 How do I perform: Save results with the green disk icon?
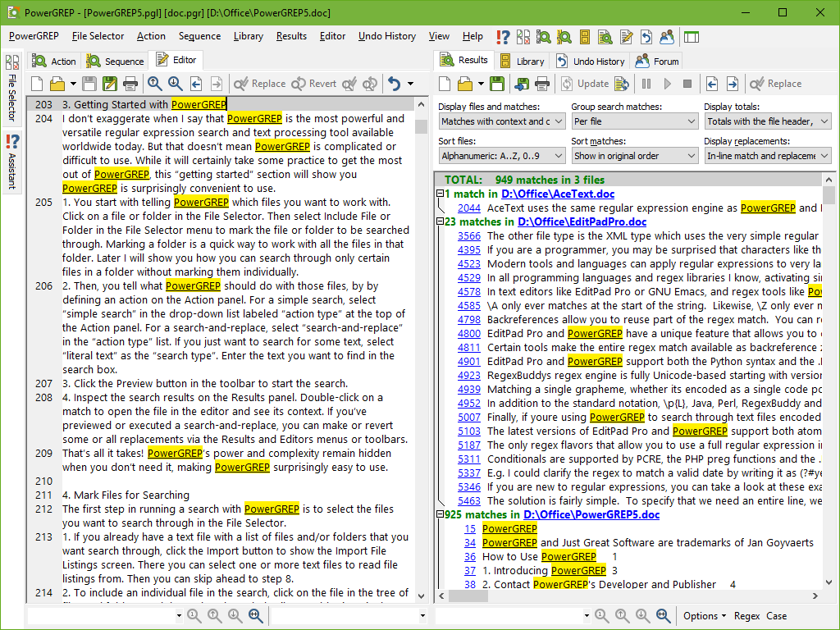pyautogui.click(x=496, y=84)
